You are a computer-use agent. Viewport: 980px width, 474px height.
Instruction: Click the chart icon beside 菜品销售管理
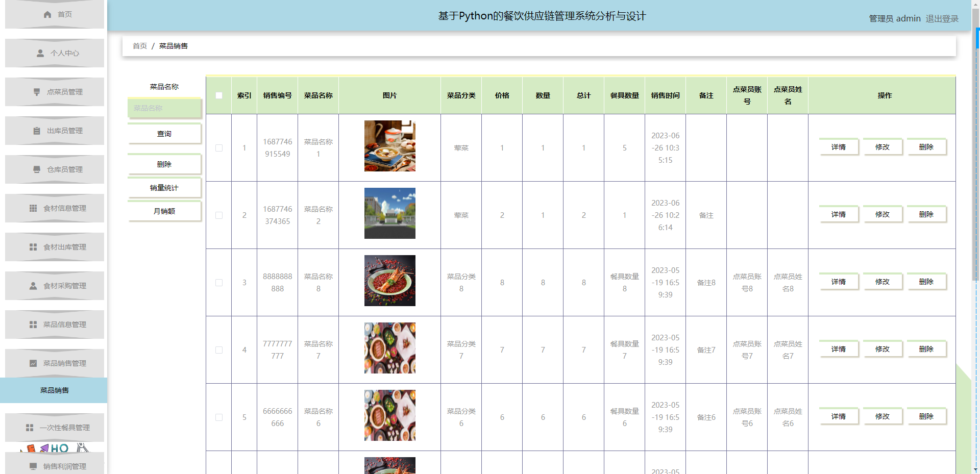pos(33,363)
